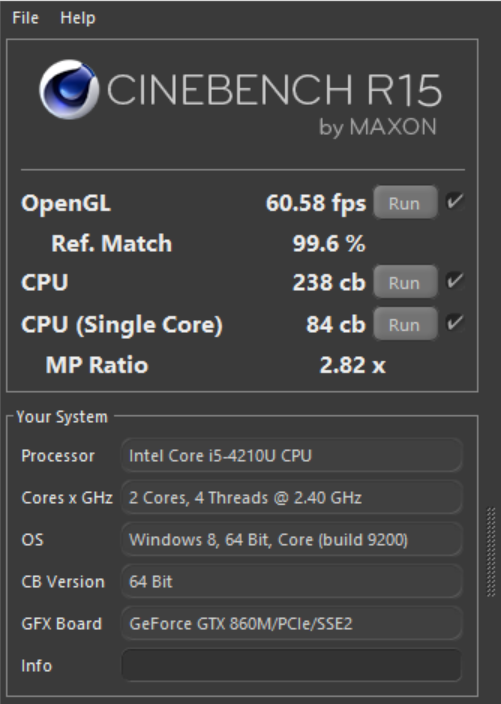The image size is (501, 704).
Task: Open the File menu
Action: click(25, 18)
